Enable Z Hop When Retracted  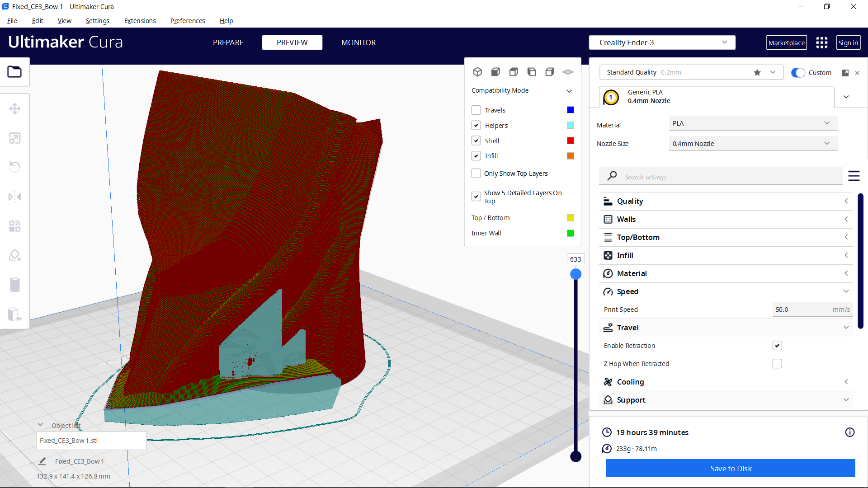(x=777, y=363)
